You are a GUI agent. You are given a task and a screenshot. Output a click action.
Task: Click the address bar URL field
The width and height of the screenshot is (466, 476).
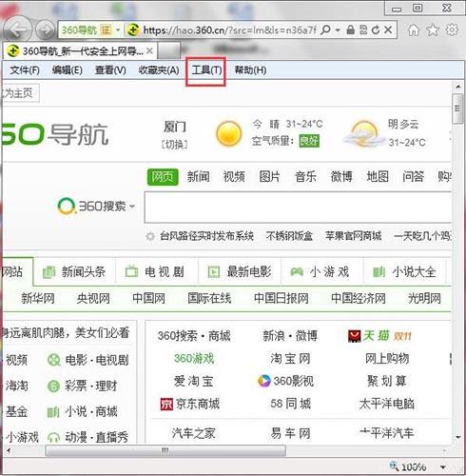tap(229, 30)
